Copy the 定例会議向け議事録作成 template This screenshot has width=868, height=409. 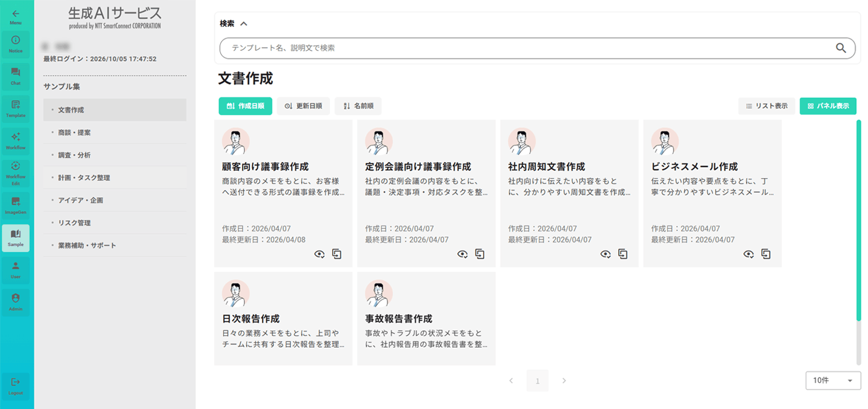point(480,254)
